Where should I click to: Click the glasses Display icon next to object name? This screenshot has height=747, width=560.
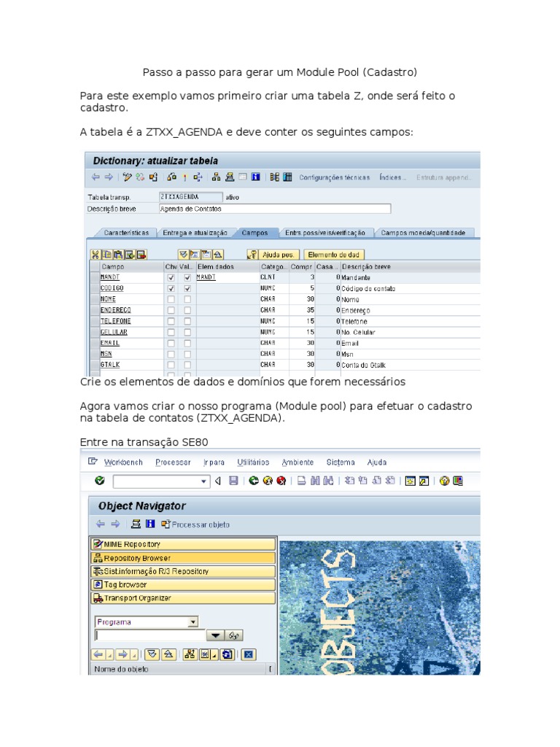233,635
